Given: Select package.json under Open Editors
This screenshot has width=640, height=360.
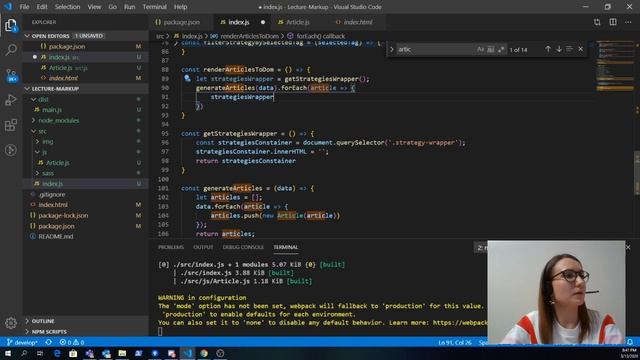Looking at the screenshot, I should (86, 47).
